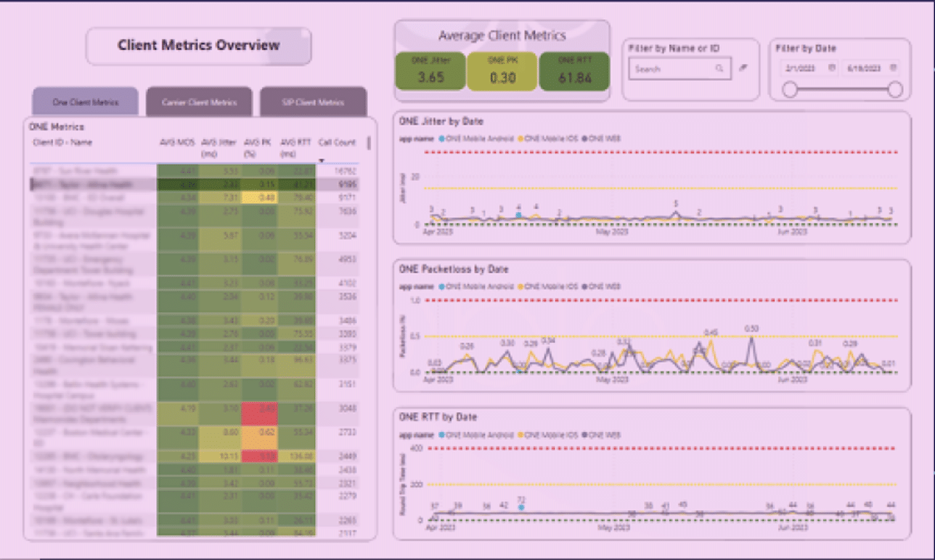Screen dimensions: 935x560
Task: Click ONE WEB legend marker in RTT chart
Action: tap(584, 435)
